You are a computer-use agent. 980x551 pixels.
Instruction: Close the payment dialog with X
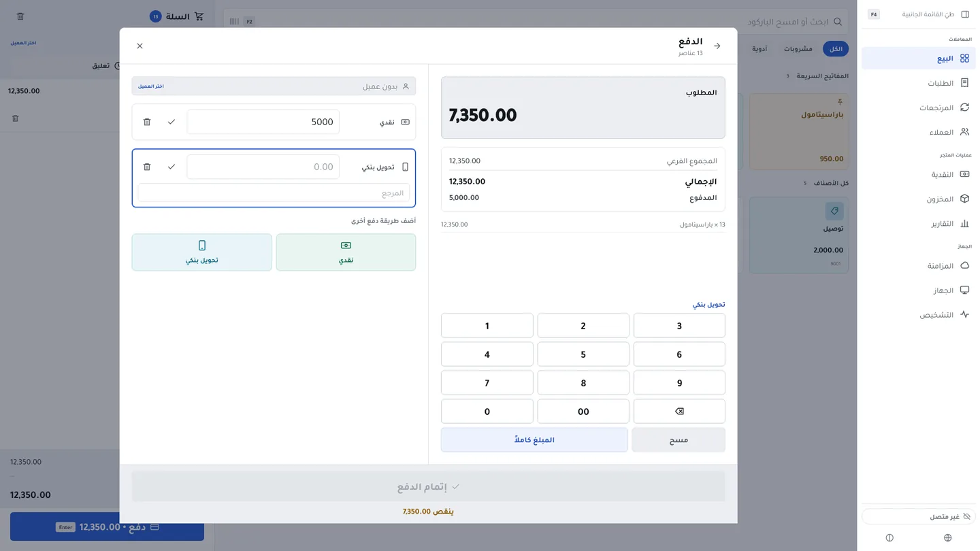[x=140, y=46]
